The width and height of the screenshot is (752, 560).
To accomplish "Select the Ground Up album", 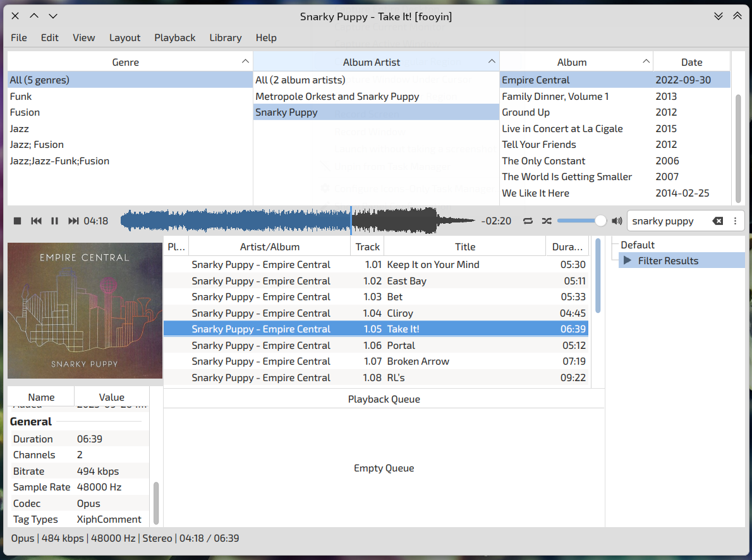I will 615,113.
